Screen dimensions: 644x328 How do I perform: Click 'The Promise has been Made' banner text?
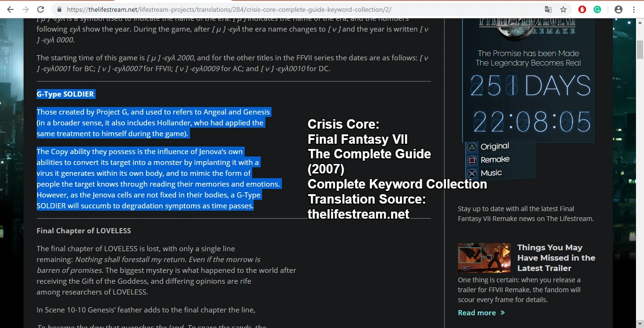[528, 53]
